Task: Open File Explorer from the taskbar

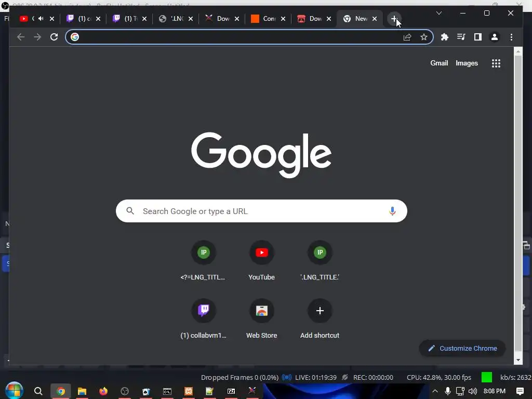Action: (x=82, y=391)
